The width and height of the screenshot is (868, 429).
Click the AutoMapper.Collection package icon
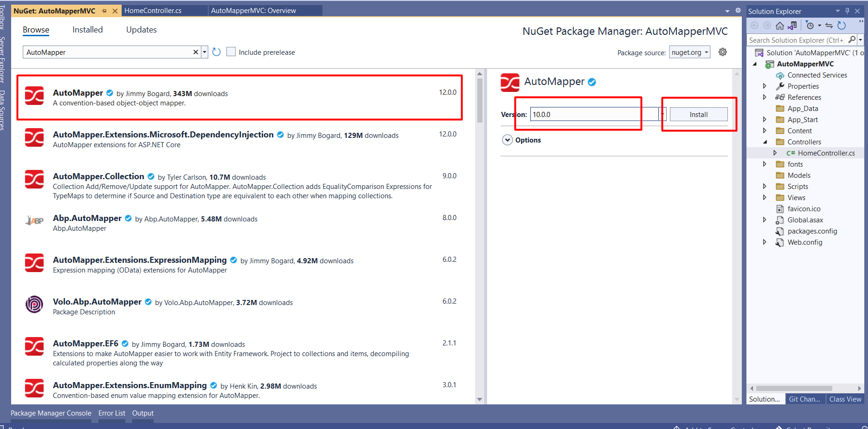[x=34, y=179]
